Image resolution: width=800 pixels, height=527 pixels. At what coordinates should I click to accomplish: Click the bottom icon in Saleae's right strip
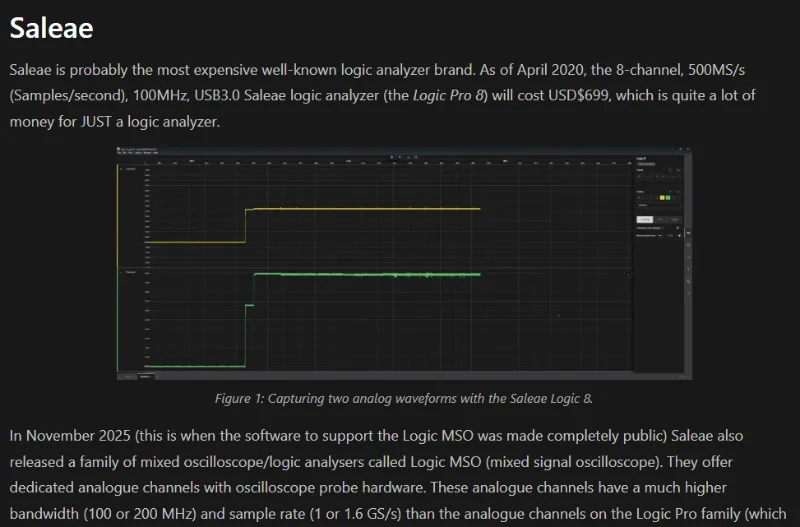(687, 295)
